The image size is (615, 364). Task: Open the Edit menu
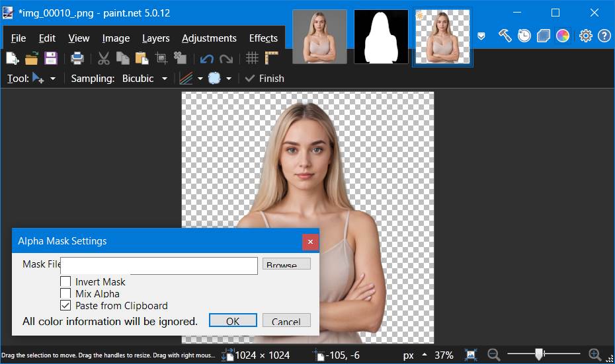(47, 38)
